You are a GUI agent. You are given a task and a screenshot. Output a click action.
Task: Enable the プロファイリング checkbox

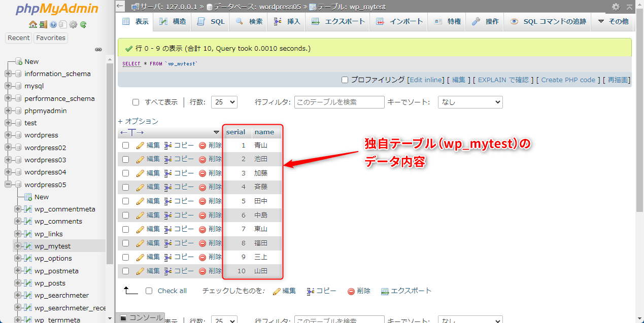(x=345, y=80)
